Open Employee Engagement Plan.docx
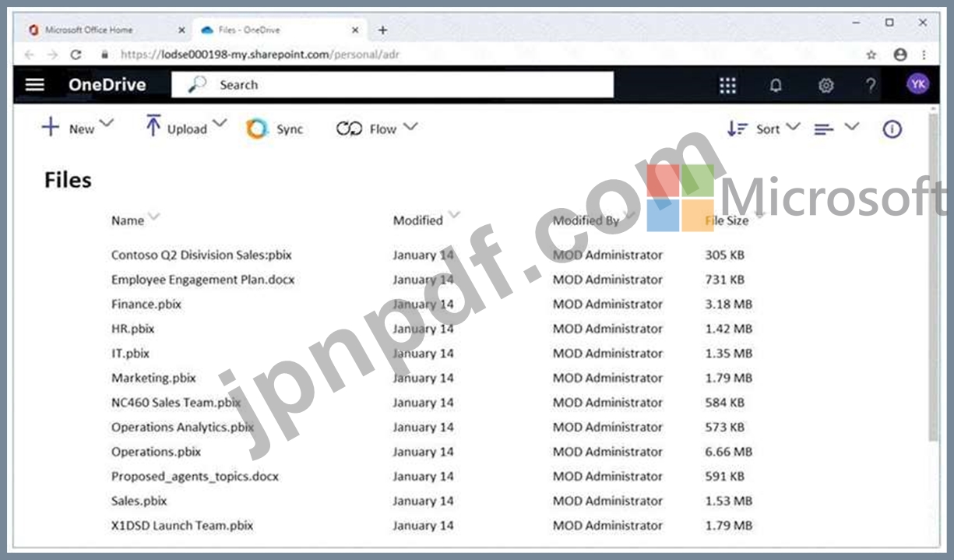The image size is (954, 560). (203, 280)
